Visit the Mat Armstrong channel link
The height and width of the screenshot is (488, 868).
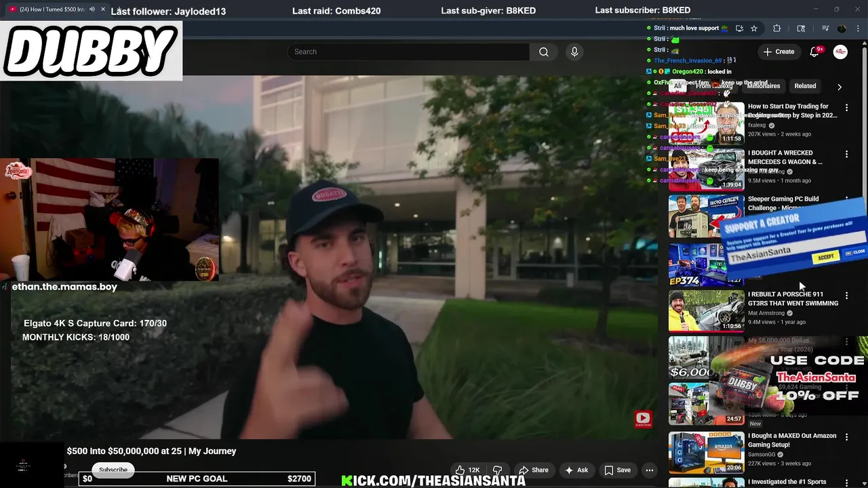point(767,313)
